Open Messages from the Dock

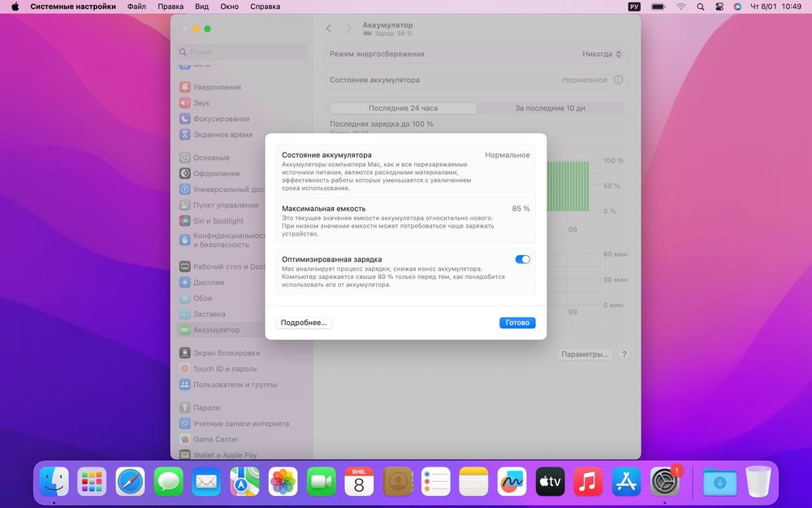pyautogui.click(x=168, y=481)
